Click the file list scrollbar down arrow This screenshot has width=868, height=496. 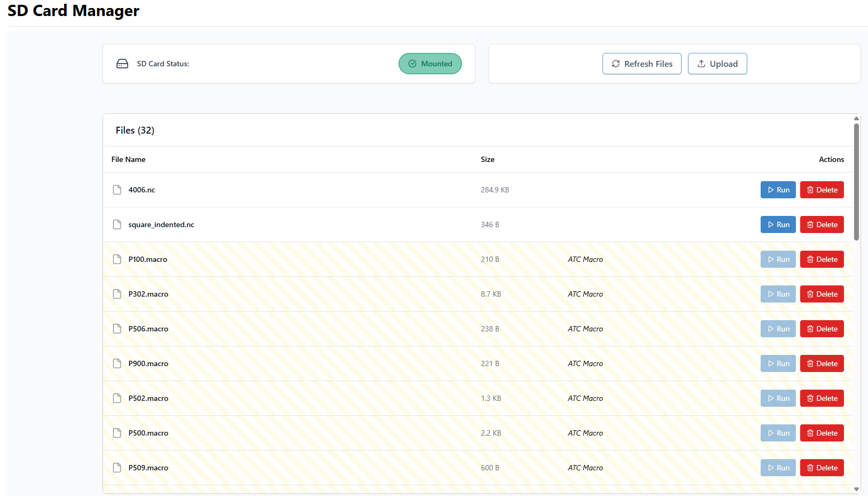856,489
